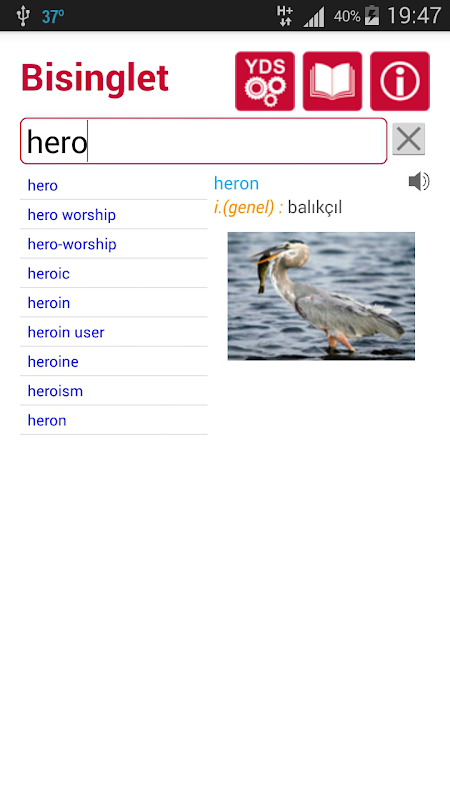Open the 'heroin' entry
This screenshot has height=800, width=450.
[113, 303]
